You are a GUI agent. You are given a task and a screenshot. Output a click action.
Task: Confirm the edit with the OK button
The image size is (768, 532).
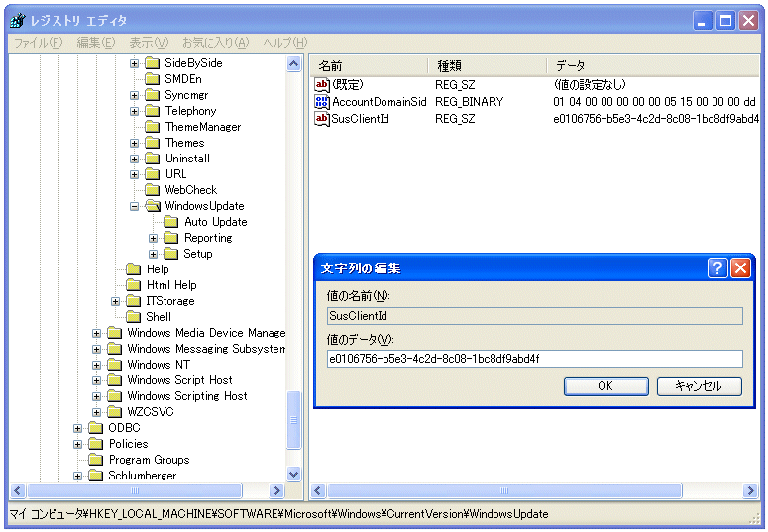[x=605, y=386]
